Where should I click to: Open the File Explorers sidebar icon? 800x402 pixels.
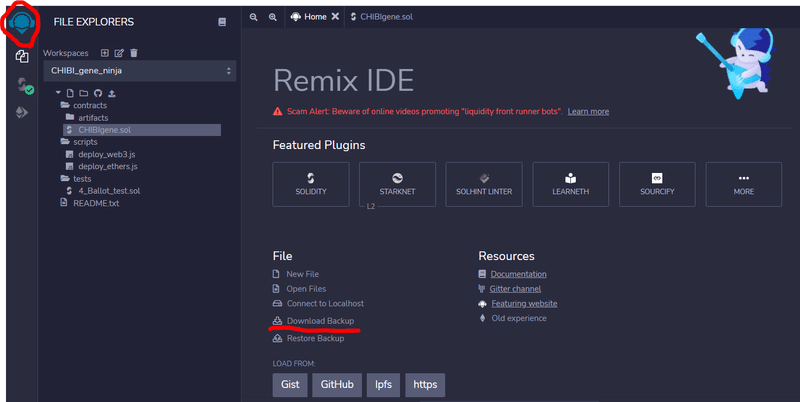[x=21, y=56]
